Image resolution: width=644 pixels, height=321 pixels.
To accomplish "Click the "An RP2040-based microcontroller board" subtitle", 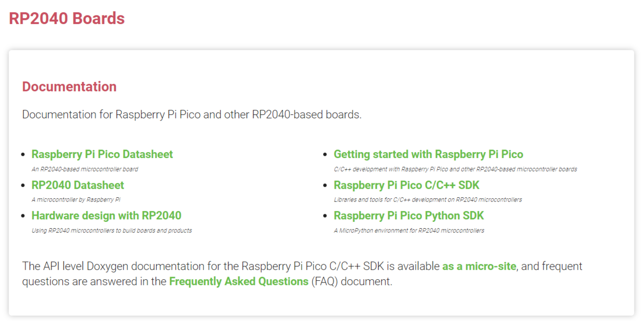I will [85, 169].
